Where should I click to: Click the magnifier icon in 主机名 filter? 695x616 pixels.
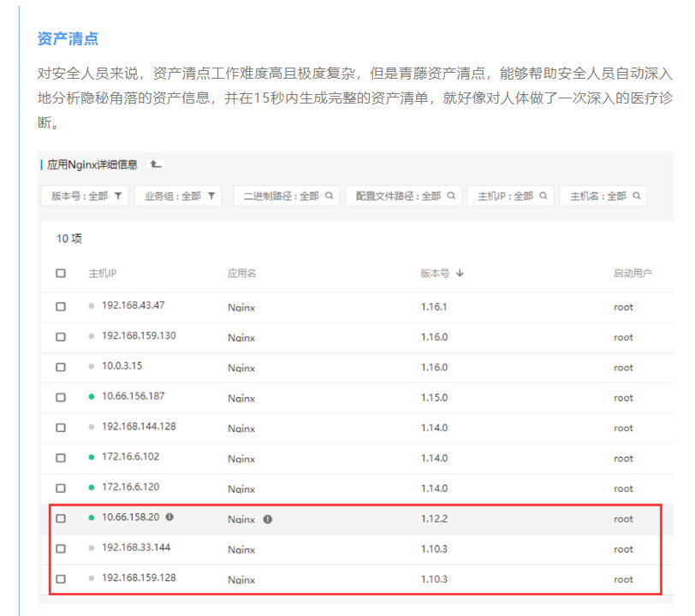(636, 195)
